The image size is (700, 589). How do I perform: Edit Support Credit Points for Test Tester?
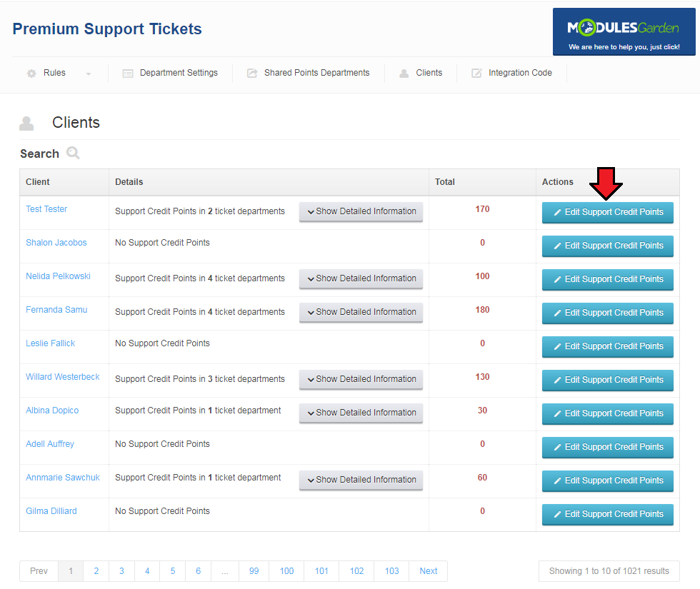pyautogui.click(x=608, y=213)
